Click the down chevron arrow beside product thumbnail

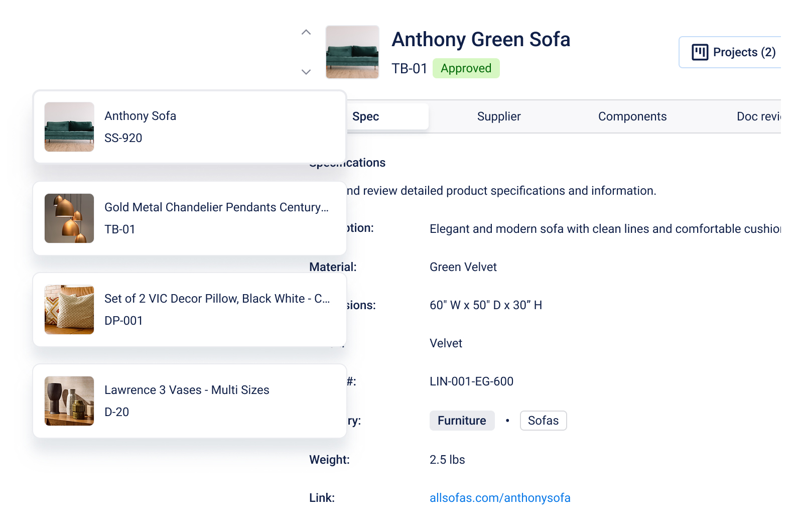(306, 72)
